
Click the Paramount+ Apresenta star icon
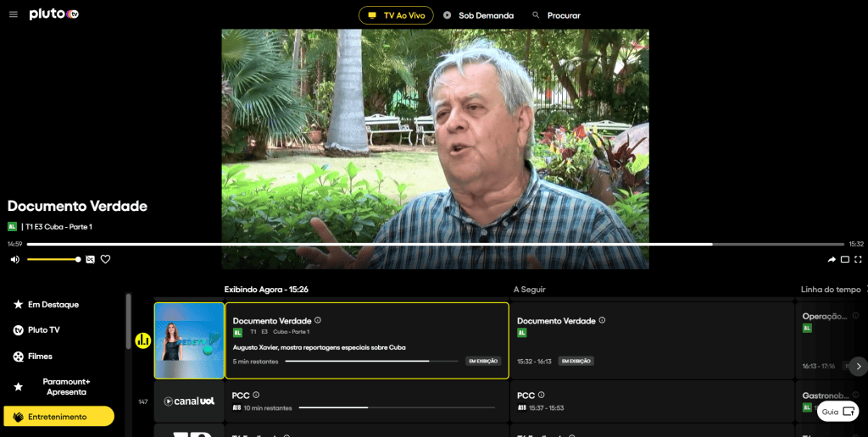pos(19,387)
